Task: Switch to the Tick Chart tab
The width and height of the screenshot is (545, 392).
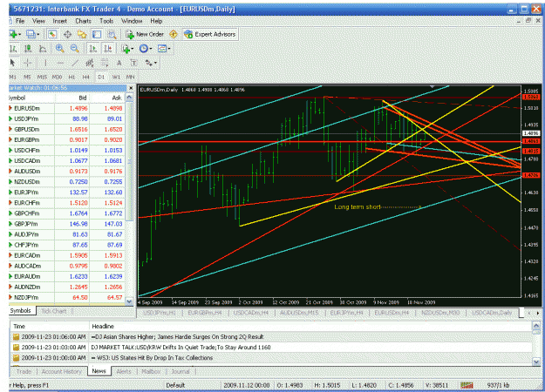Action: point(54,311)
